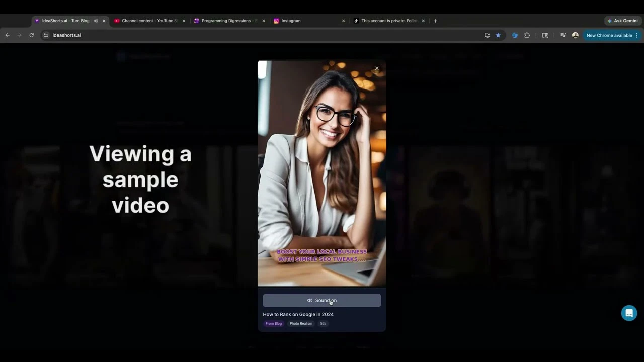Switch to Channel content YouTube tab
The width and height of the screenshot is (644, 362).
click(149, 21)
